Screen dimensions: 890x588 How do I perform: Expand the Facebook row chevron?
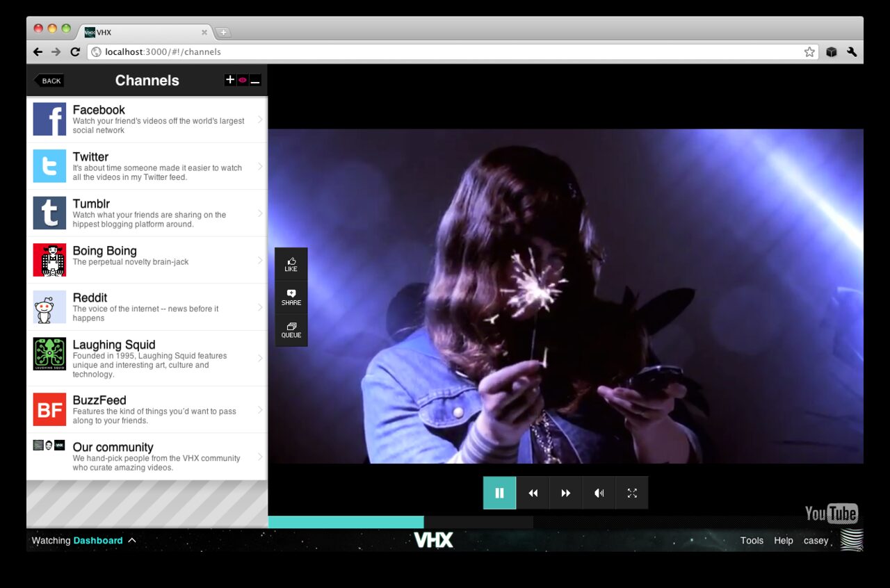[x=260, y=120]
